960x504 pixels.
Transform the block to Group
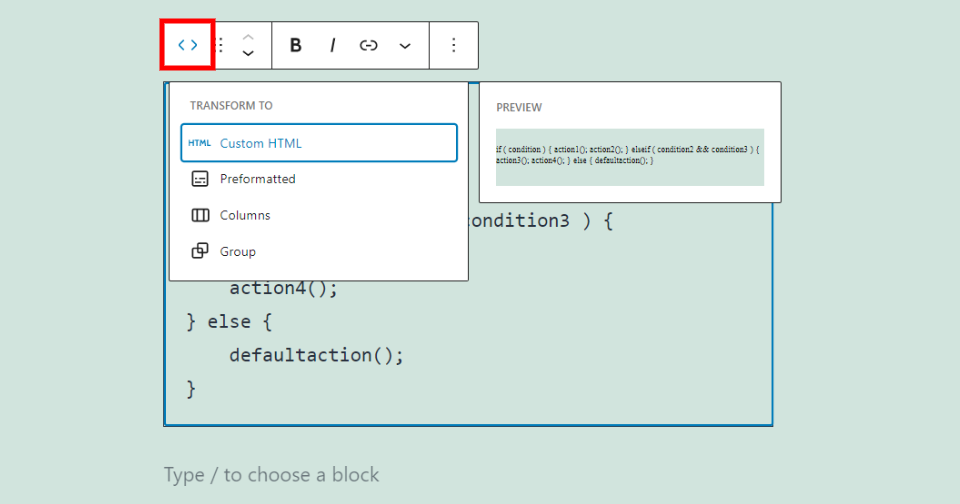pos(238,251)
